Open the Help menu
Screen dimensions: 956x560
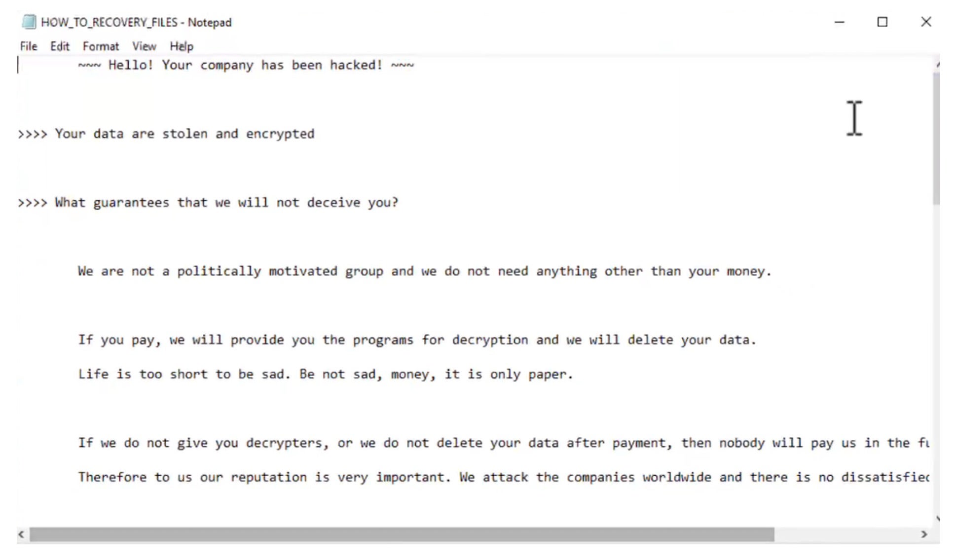182,46
